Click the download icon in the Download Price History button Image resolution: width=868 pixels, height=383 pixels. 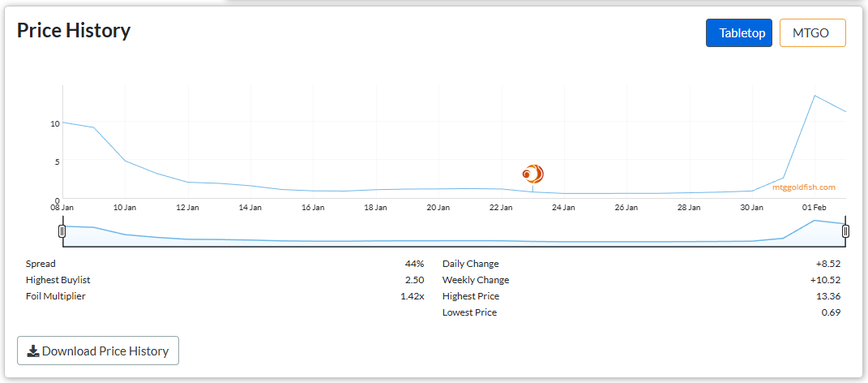[x=33, y=351]
